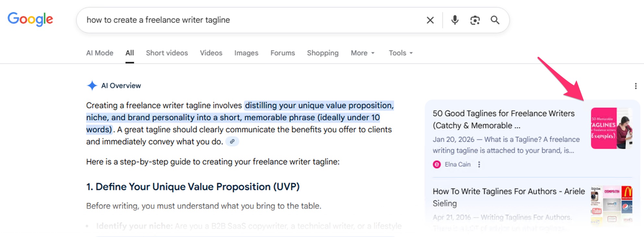Open the source link chip icon
This screenshot has width=644, height=237.
tap(232, 141)
